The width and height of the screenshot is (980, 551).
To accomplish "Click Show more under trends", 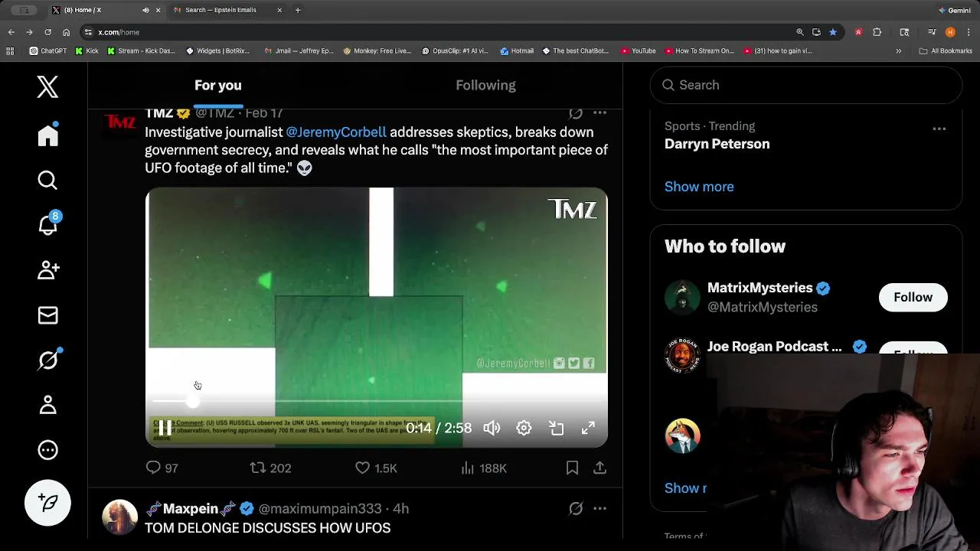I will 699,187.
